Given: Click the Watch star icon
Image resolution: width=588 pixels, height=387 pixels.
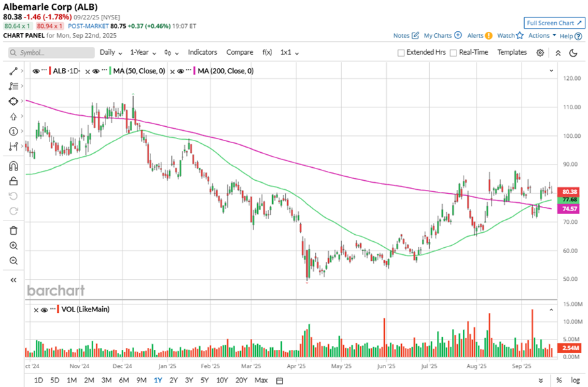Looking at the screenshot, I should pos(520,35).
